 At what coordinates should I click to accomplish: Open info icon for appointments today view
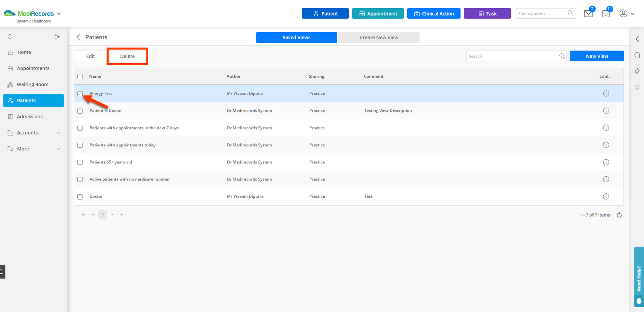pyautogui.click(x=606, y=145)
